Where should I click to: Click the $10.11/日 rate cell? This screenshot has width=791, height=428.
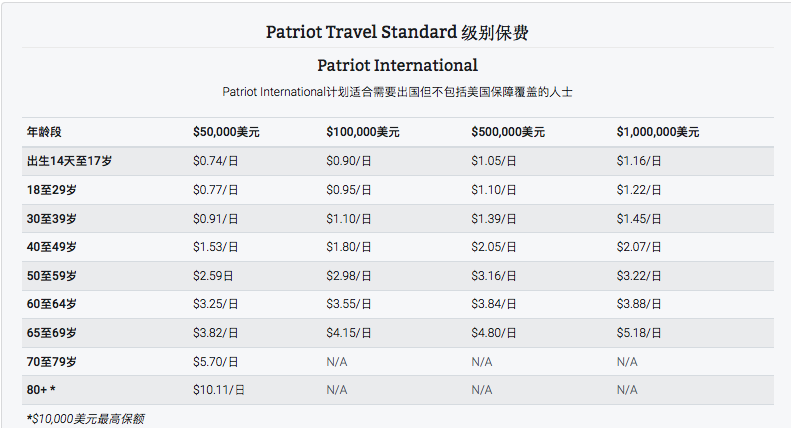(218, 390)
